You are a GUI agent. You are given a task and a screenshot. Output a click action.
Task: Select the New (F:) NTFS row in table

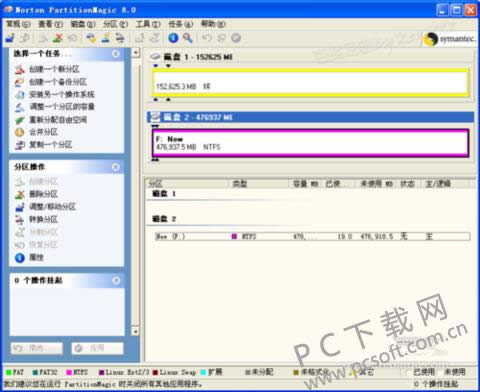(312, 236)
